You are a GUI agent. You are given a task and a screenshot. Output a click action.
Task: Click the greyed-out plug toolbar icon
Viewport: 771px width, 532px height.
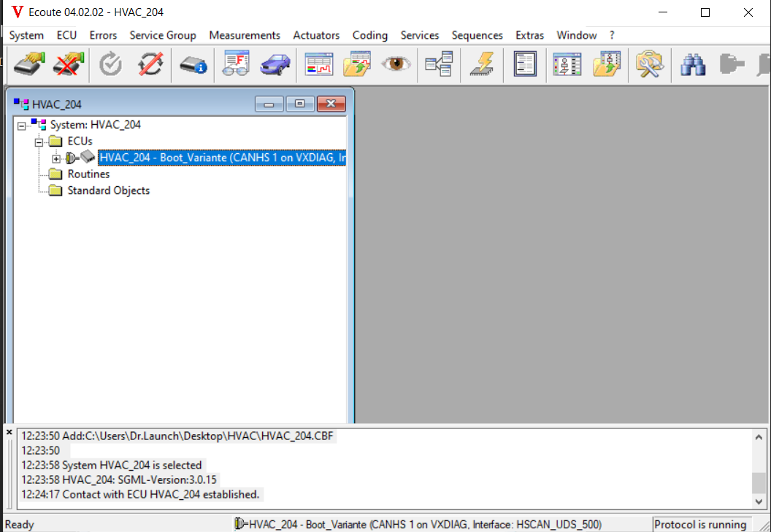coord(732,64)
